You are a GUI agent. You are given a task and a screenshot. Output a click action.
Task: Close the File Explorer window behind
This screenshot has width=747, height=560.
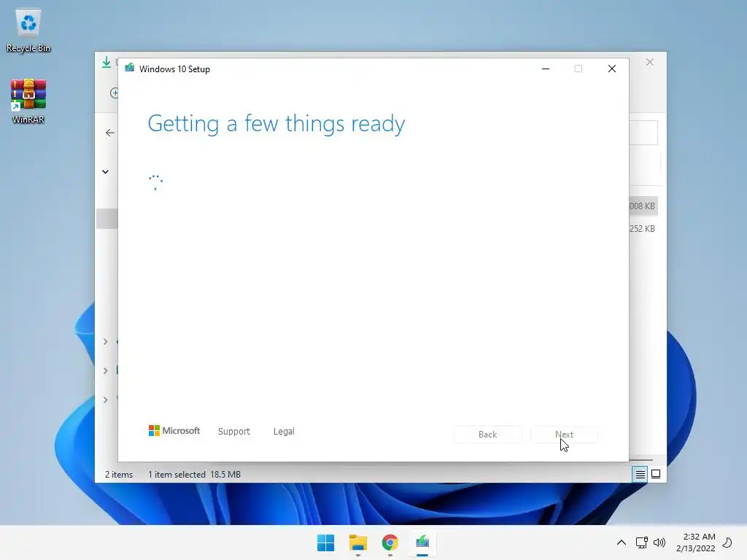[x=649, y=63]
